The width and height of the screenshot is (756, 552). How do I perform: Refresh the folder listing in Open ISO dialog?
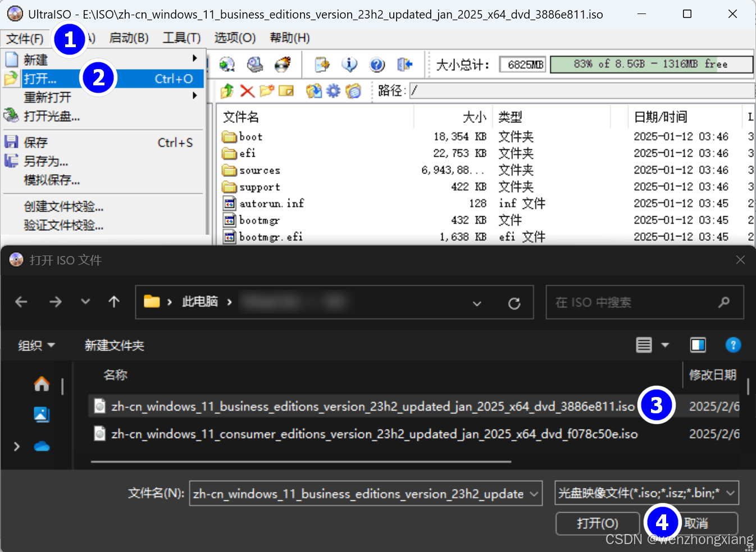click(x=514, y=303)
